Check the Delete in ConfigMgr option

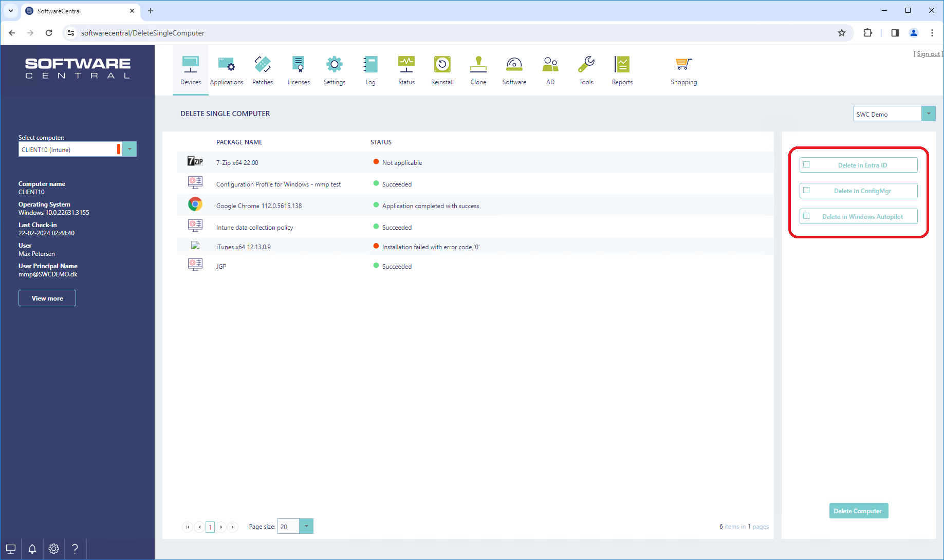click(806, 191)
